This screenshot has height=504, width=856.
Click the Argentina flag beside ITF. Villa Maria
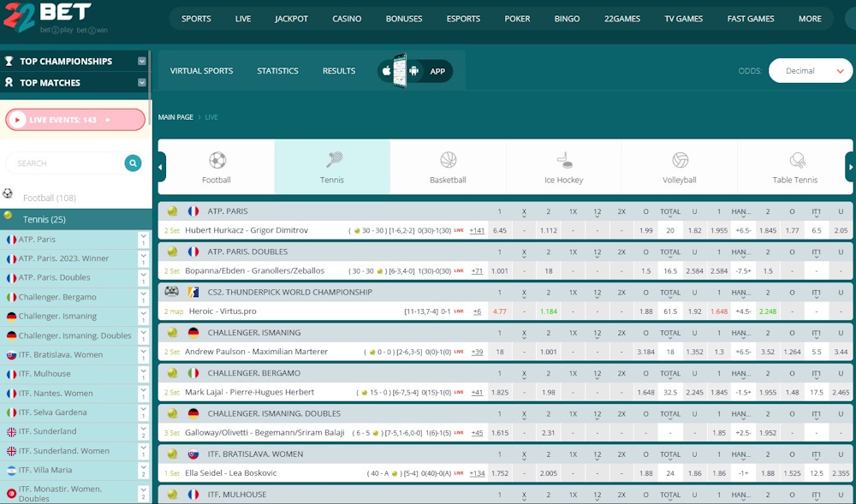[x=11, y=470]
